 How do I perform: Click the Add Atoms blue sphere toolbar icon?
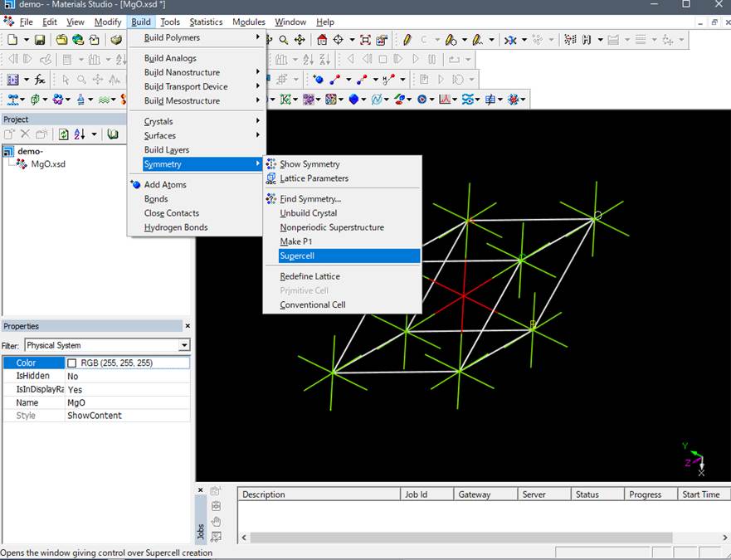pos(319,80)
